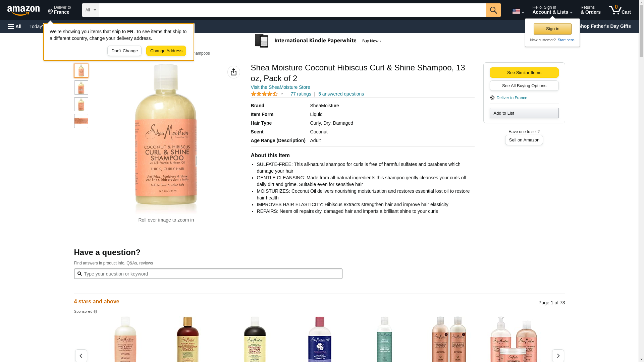This screenshot has width=644, height=362.
Task: Click the question keyword search field
Action: (x=208, y=274)
